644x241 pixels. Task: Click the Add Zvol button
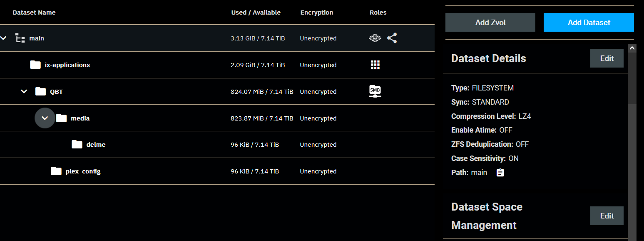(490, 22)
